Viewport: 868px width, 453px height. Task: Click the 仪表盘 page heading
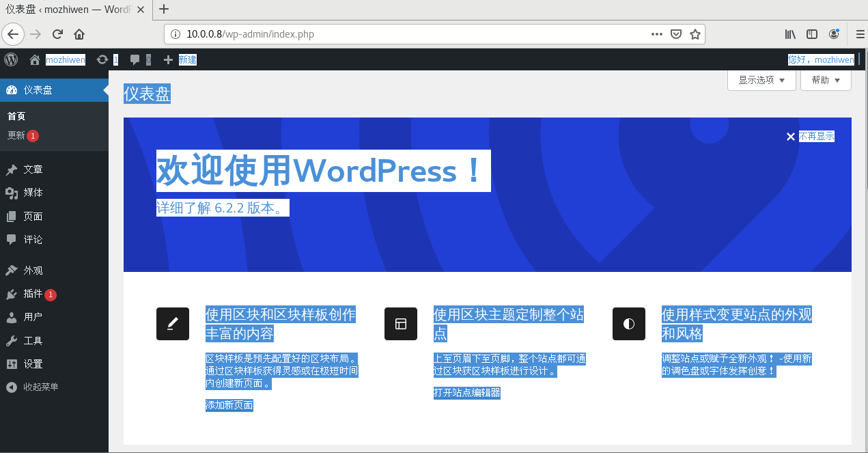147,94
